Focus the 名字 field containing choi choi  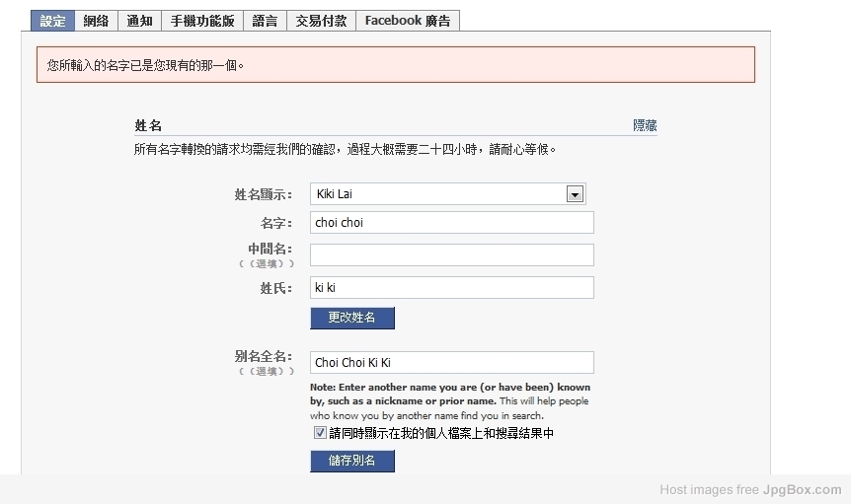pyautogui.click(x=451, y=223)
